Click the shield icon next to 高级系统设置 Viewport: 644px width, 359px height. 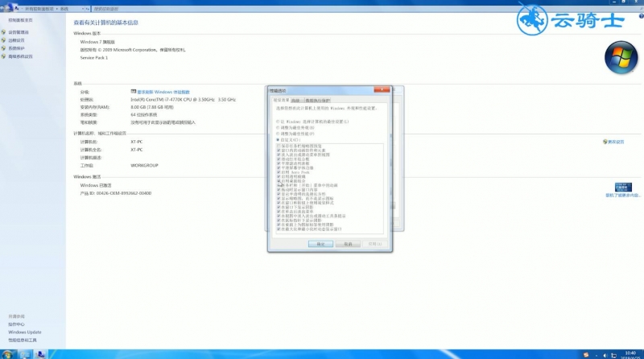point(3,56)
